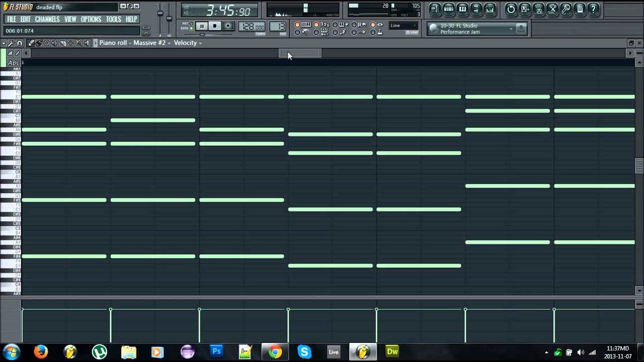Click the undo history icon

pos(511,9)
